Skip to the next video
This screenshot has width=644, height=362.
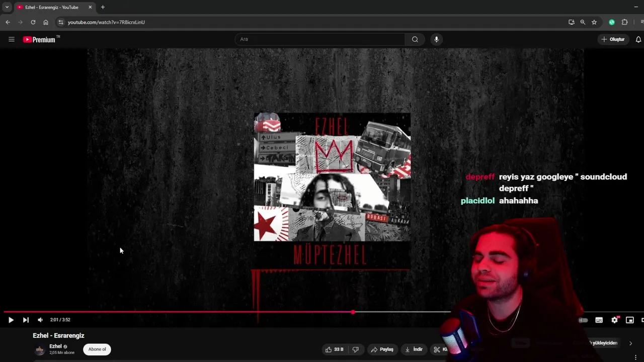26,320
